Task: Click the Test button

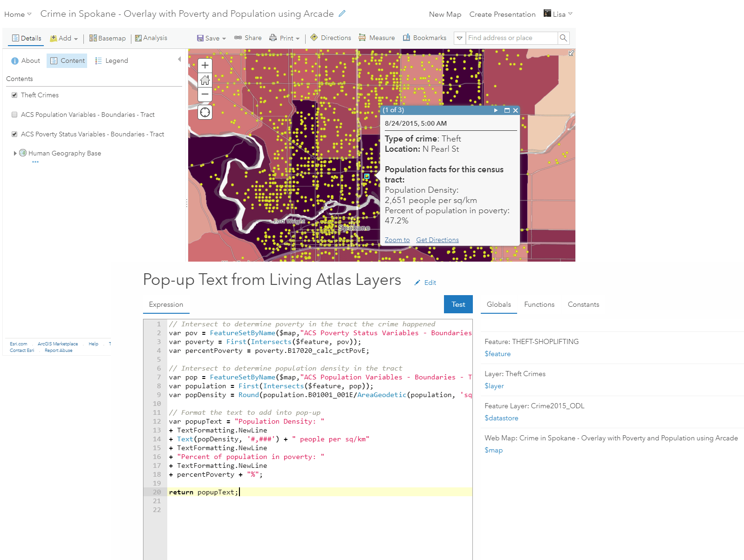Action: pyautogui.click(x=458, y=304)
